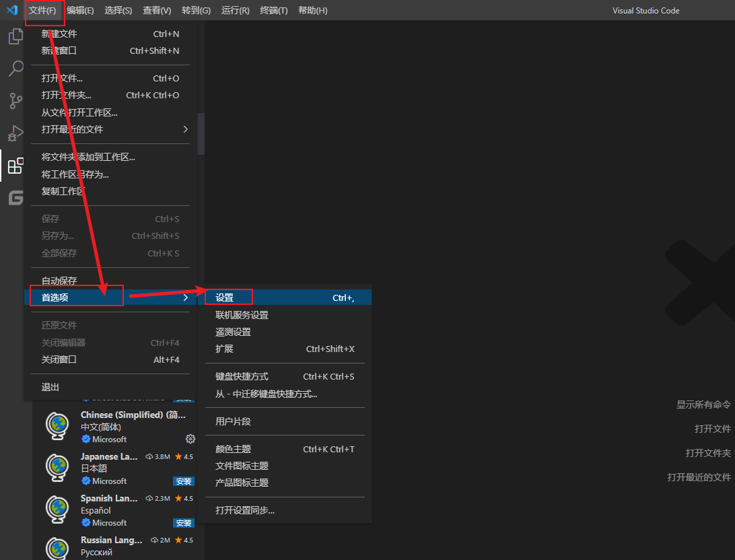Click the Russian Language Pack globe icon
Screen dimensions: 735x560
[58, 549]
